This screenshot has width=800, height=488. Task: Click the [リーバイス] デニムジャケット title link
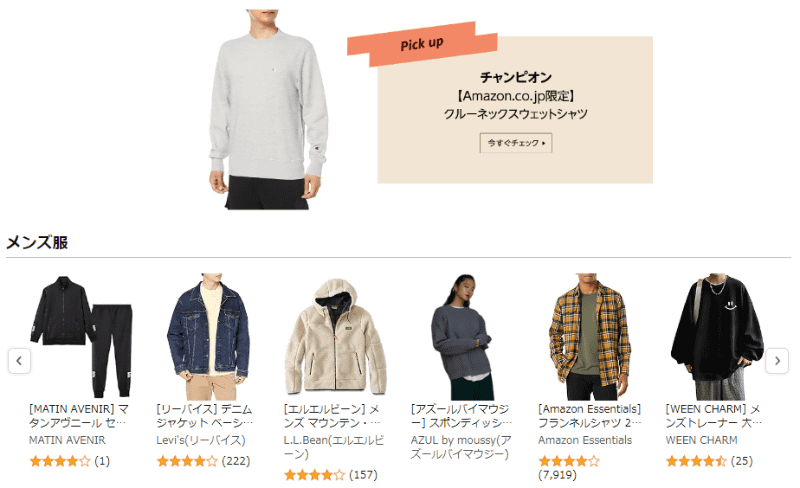click(205, 416)
